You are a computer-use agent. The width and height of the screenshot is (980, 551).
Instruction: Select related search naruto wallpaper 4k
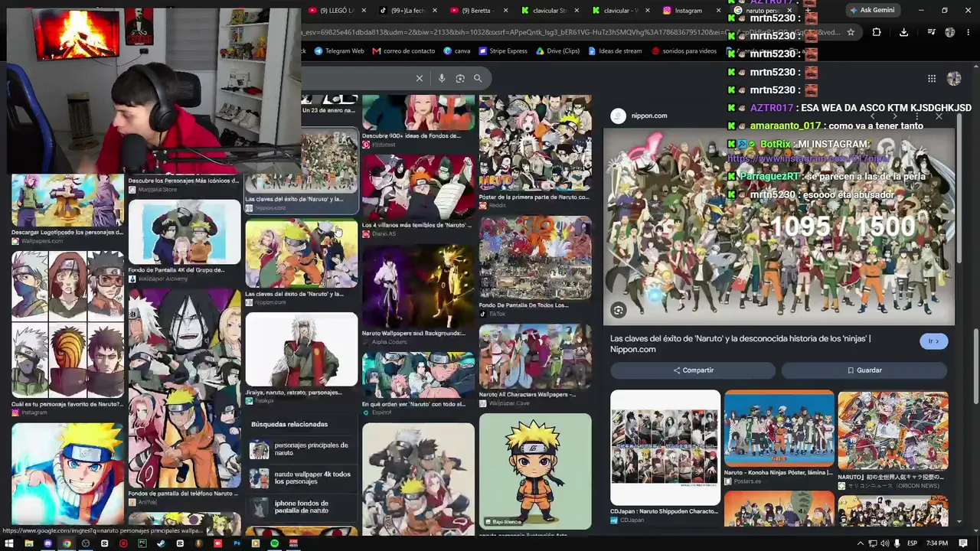(x=301, y=478)
